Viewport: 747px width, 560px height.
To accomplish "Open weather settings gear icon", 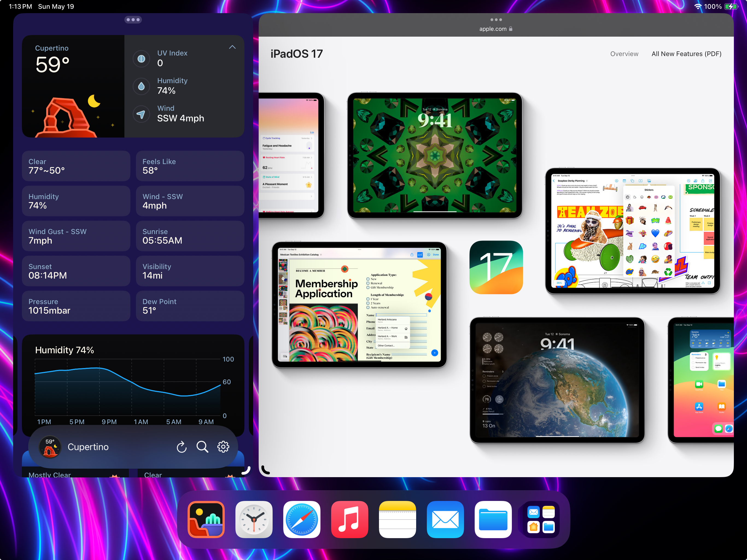I will [223, 447].
